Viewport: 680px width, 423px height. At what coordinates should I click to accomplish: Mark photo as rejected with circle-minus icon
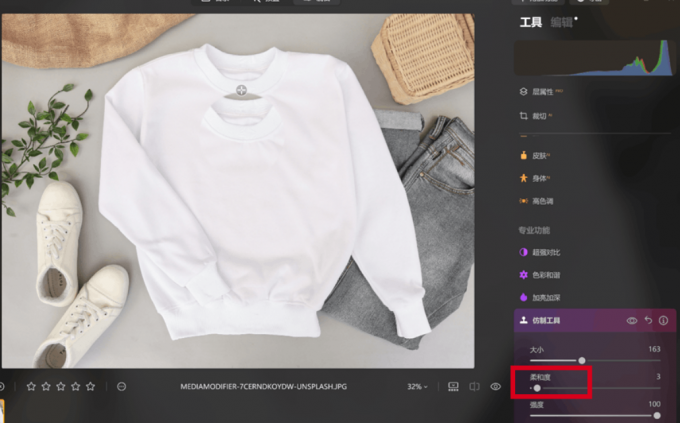coord(121,386)
